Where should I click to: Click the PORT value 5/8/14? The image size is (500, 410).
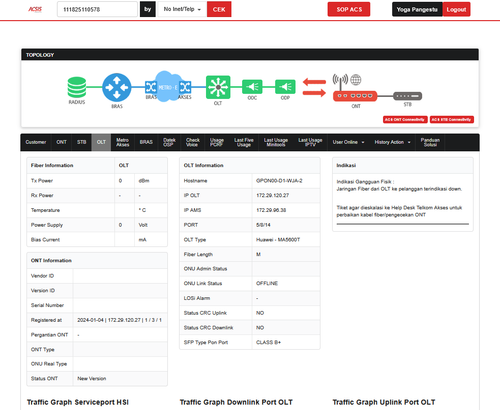[263, 225]
